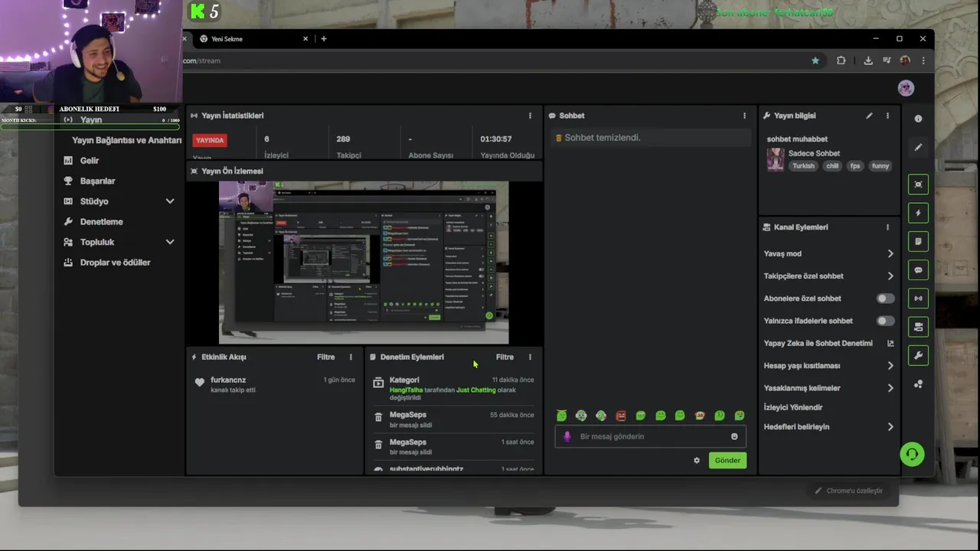This screenshot has width=980, height=551.
Task: Expand Yasaklanmış kelimeler setting
Action: tap(828, 388)
